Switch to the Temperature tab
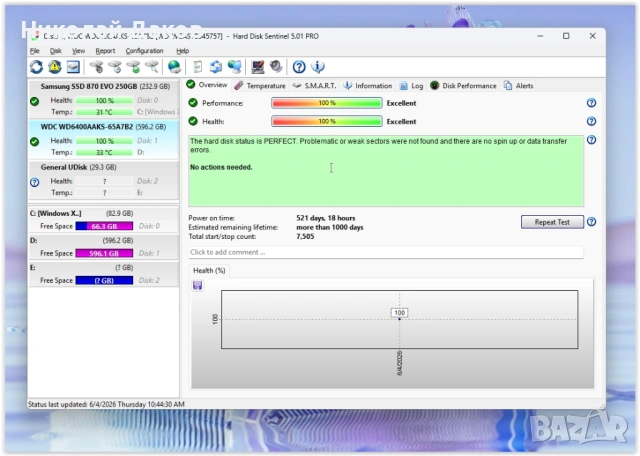This screenshot has height=456, width=640. coord(260,86)
